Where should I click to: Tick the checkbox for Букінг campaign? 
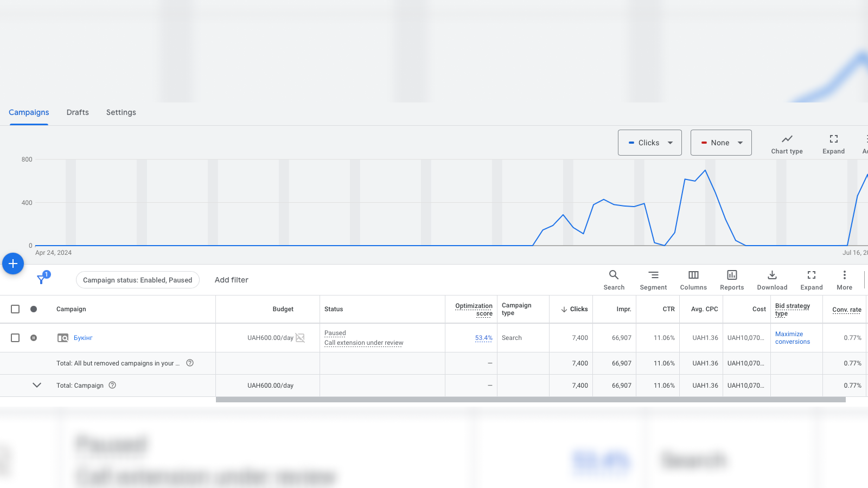15,338
